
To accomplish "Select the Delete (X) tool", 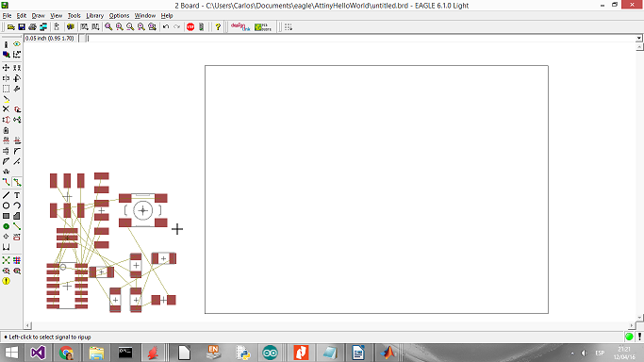I will click(6, 109).
